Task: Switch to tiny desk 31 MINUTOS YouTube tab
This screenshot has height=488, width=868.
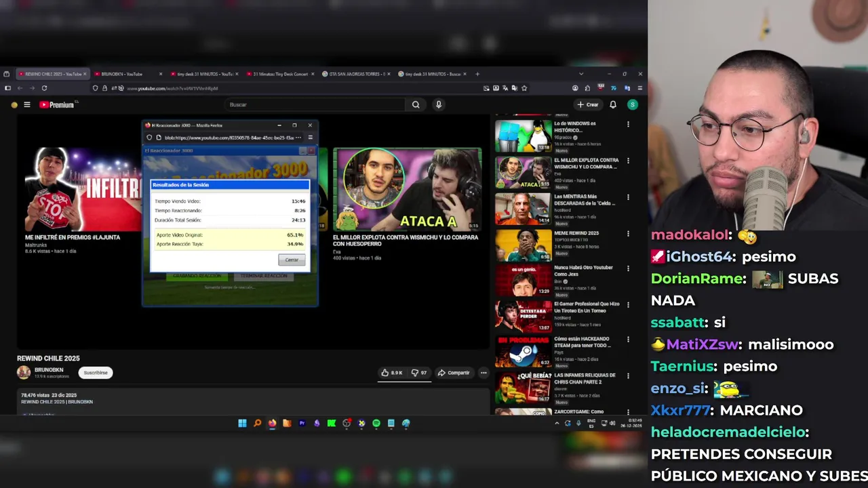Action: click(203, 74)
